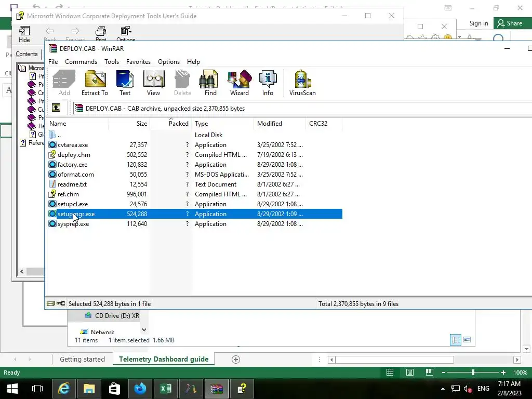Select the Telemetry Dashboard guide sheet tab
The width and height of the screenshot is (532, 399).
tap(164, 360)
